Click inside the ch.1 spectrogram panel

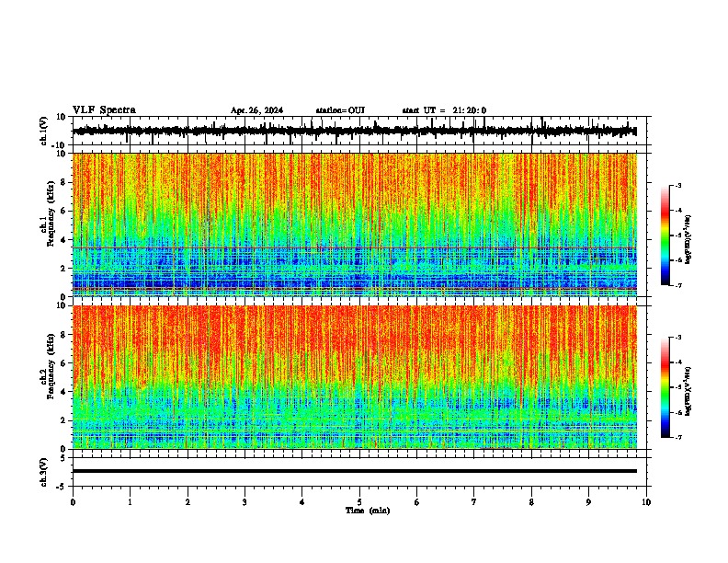pyautogui.click(x=355, y=224)
